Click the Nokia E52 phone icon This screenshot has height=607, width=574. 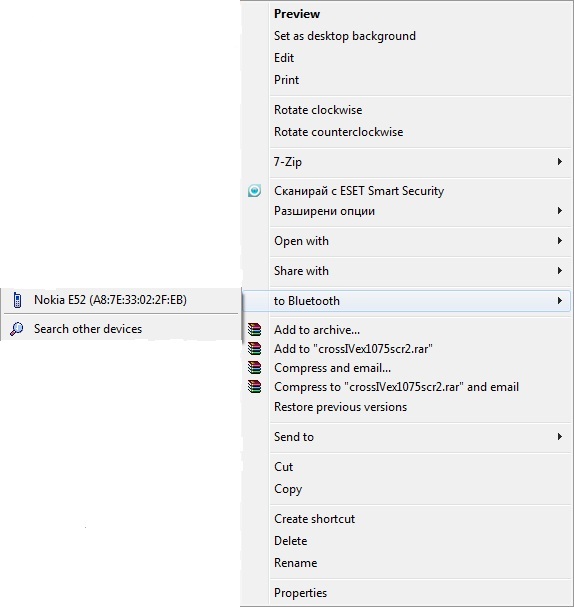pyautogui.click(x=17, y=300)
